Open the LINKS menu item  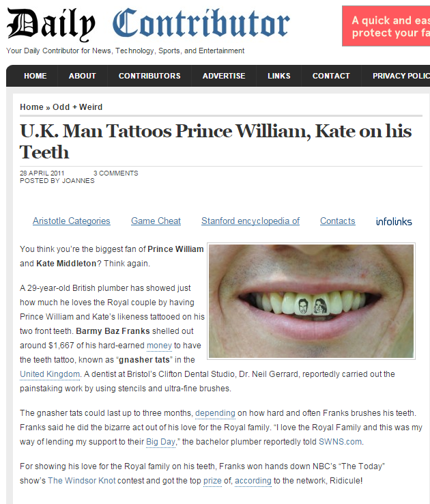[278, 76]
